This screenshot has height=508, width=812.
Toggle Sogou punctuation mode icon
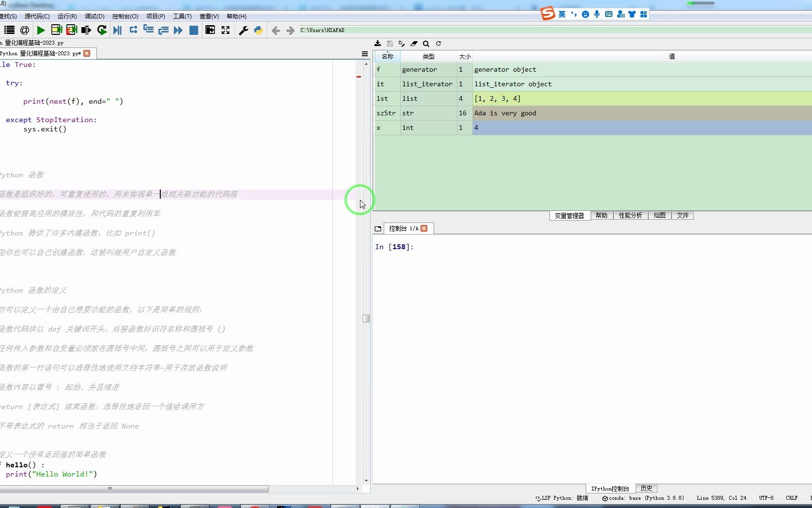point(574,14)
